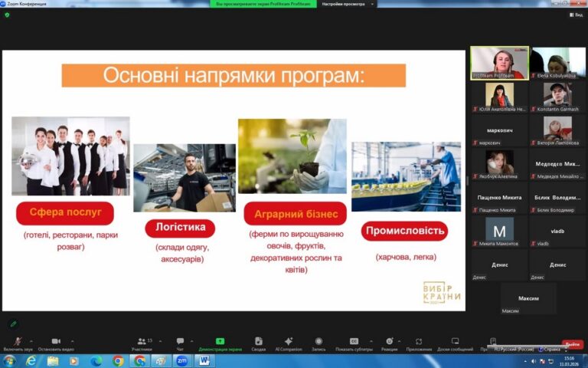Open the Настройки просмотра dropdown

pos(348,4)
